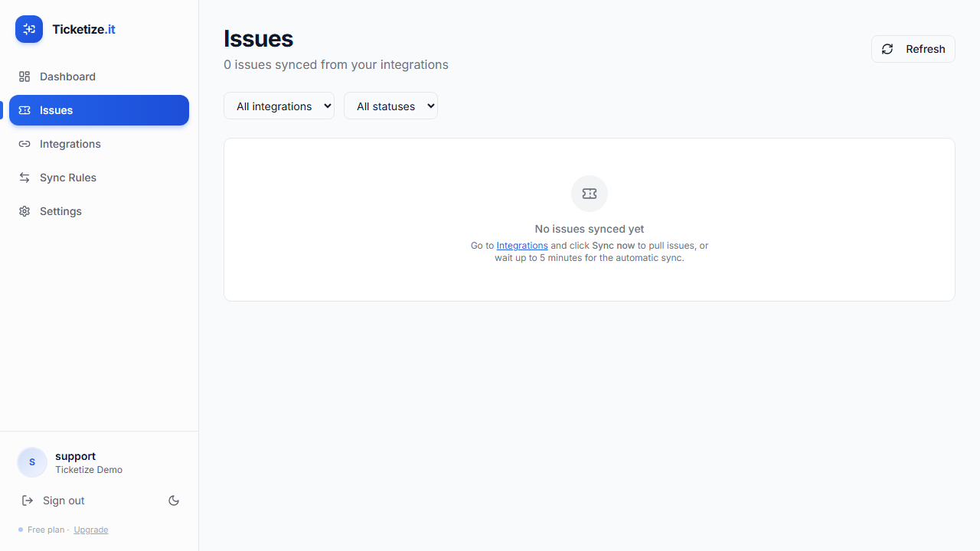
Task: Click the Sign out arrow icon
Action: (x=28, y=500)
